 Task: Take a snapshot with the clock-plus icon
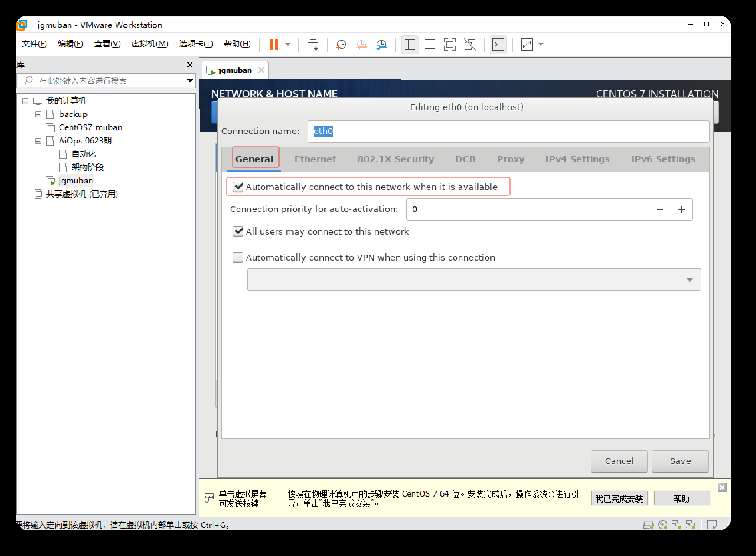point(341,44)
